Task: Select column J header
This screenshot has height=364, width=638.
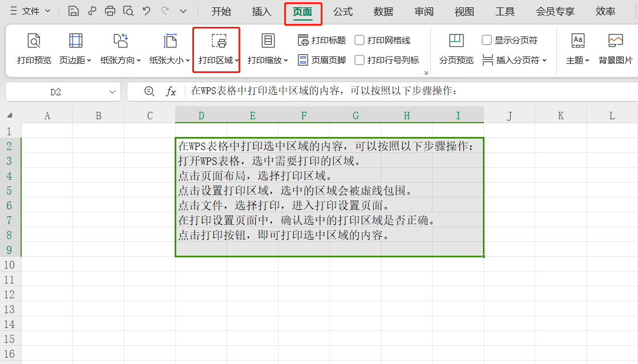Action: tap(510, 115)
